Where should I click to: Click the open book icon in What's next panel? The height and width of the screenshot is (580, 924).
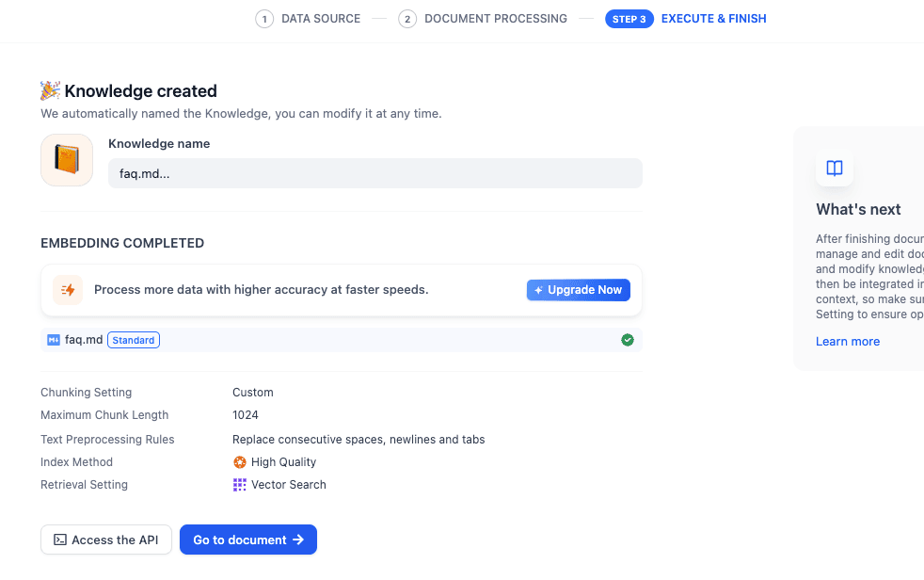click(x=835, y=168)
